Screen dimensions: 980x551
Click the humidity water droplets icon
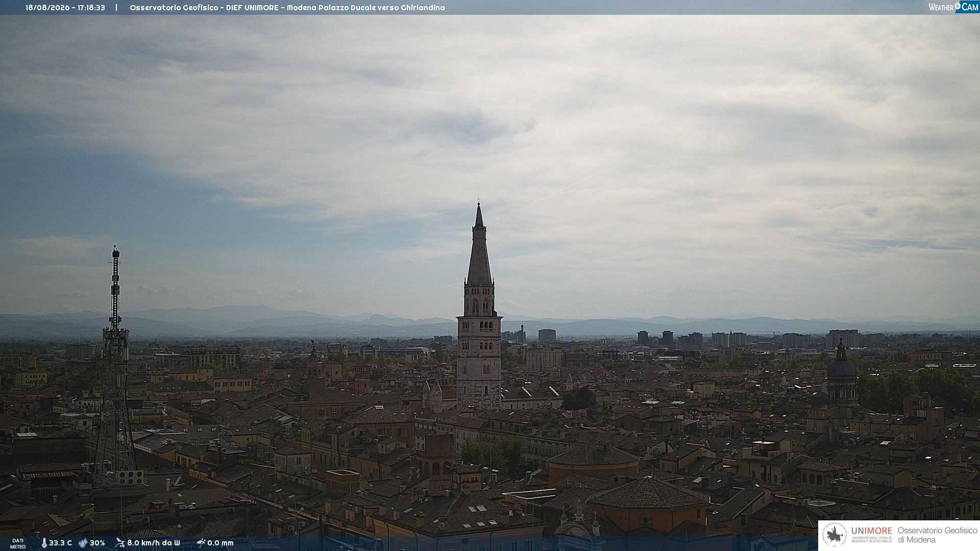coord(83,543)
